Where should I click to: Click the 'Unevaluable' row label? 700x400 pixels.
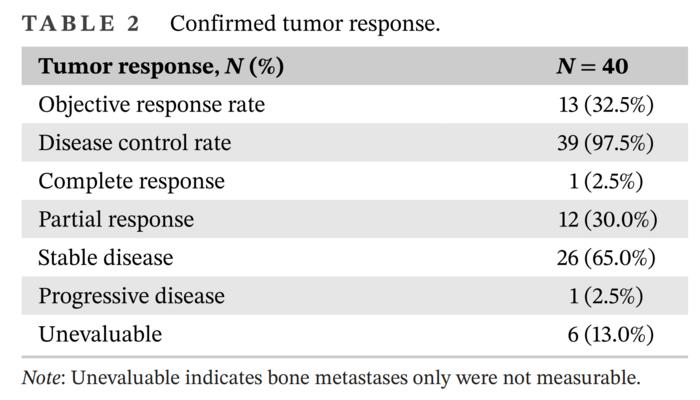click(x=100, y=334)
